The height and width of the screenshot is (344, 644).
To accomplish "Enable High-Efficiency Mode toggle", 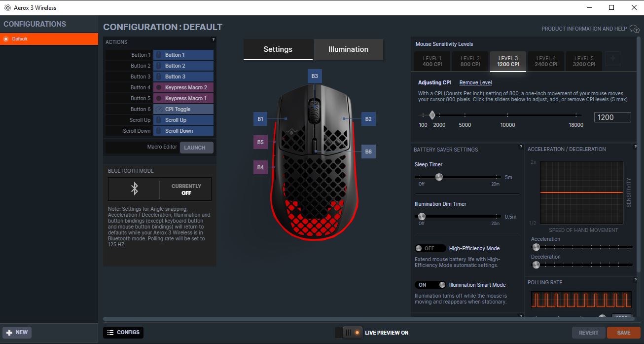I will [430, 248].
